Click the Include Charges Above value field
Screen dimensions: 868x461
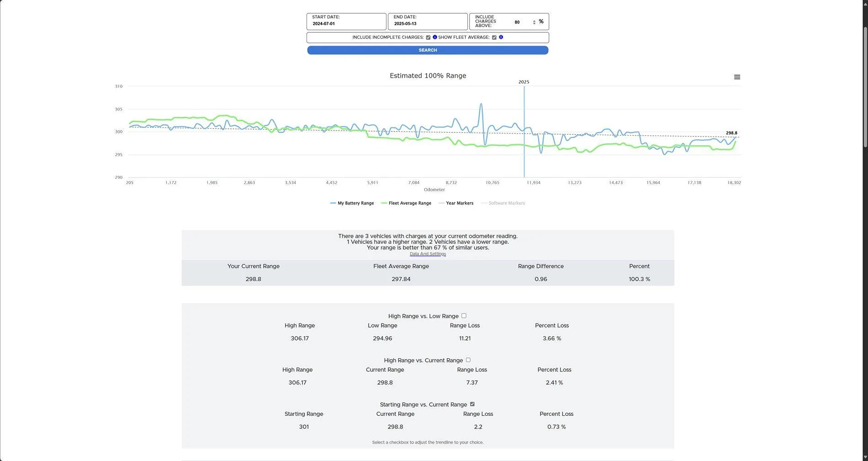coord(517,22)
